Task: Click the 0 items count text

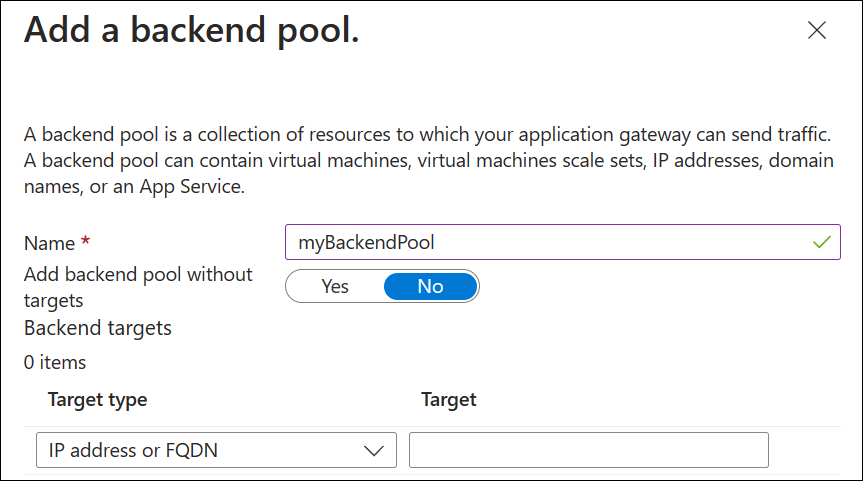Action: coord(55,362)
